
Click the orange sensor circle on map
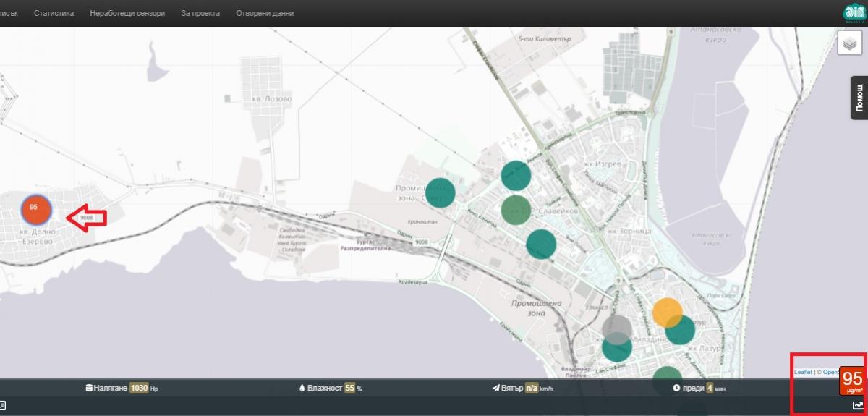pos(667,312)
